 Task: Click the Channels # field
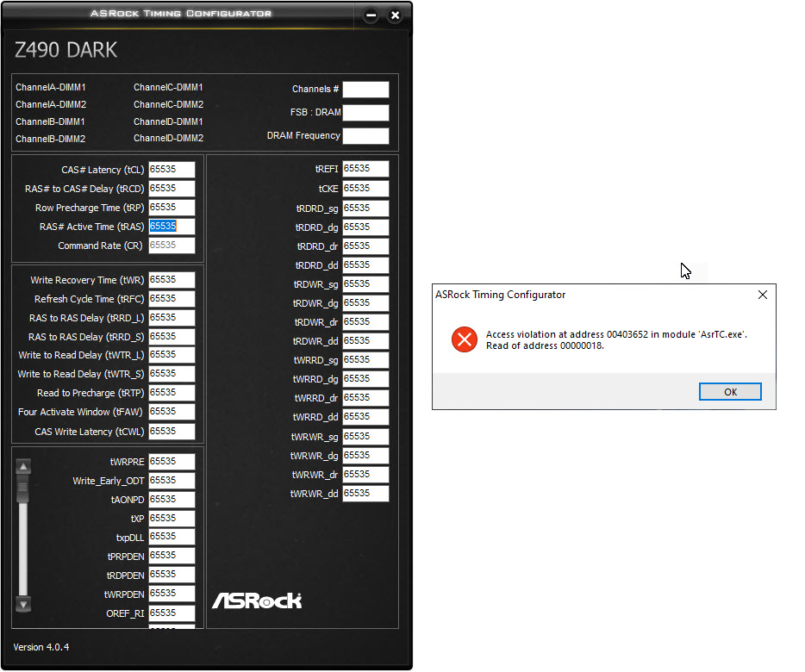tap(365, 90)
